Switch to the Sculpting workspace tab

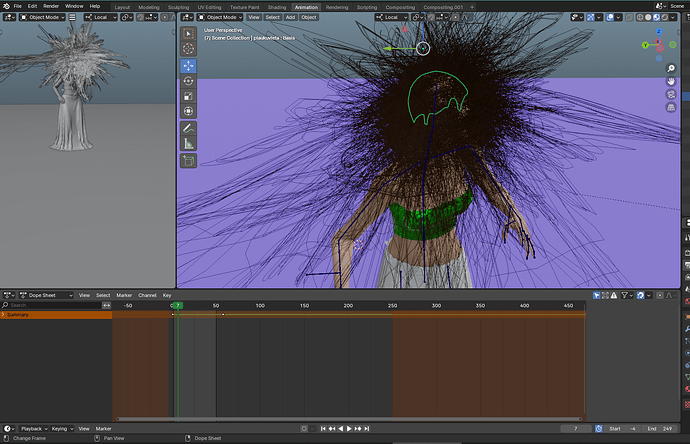178,7
